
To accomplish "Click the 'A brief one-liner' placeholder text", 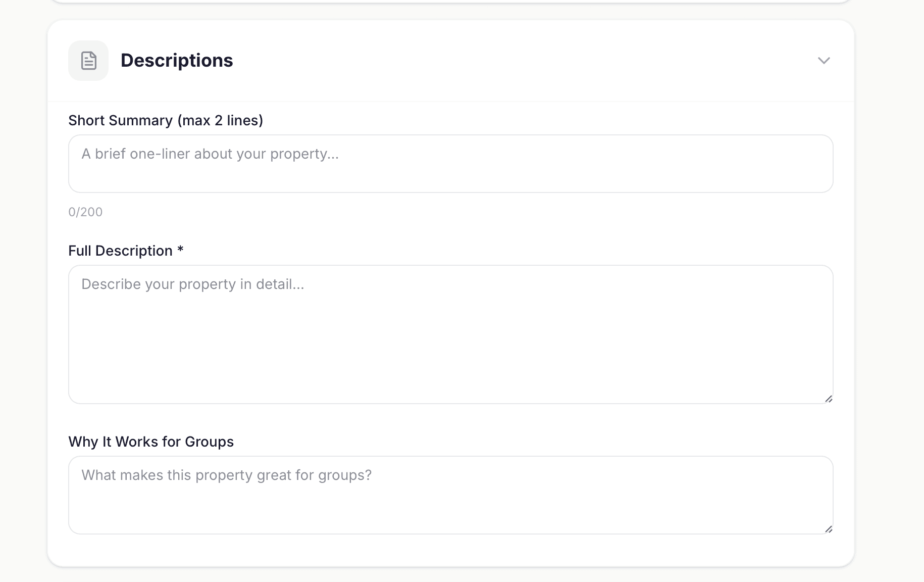I will point(210,154).
